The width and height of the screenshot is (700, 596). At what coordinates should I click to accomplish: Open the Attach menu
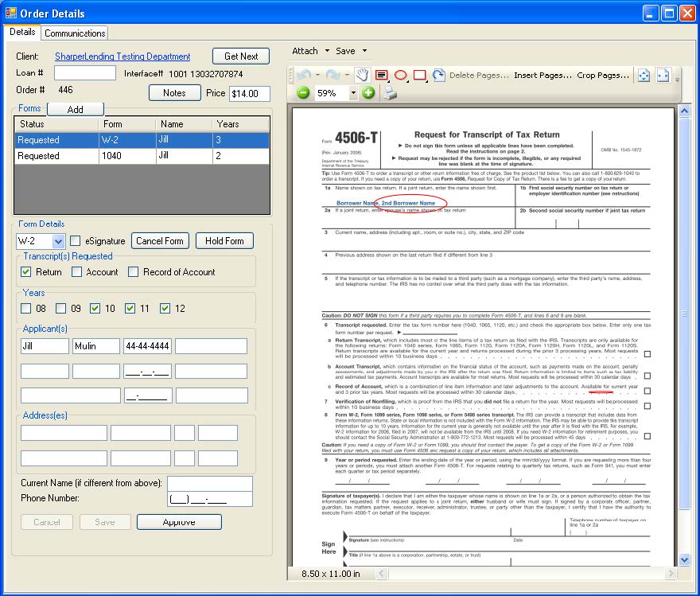pyautogui.click(x=305, y=51)
